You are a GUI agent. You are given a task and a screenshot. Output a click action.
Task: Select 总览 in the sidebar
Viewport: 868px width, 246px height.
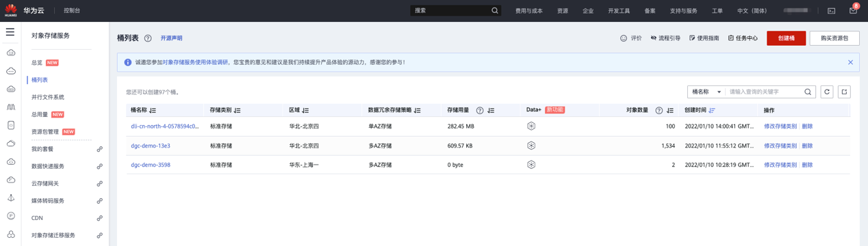pos(37,63)
